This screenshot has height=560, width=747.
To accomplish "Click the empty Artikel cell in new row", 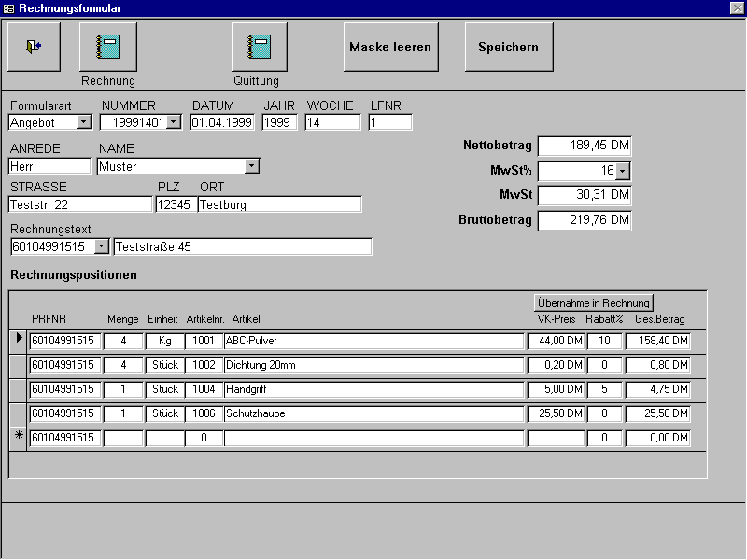I will point(374,438).
